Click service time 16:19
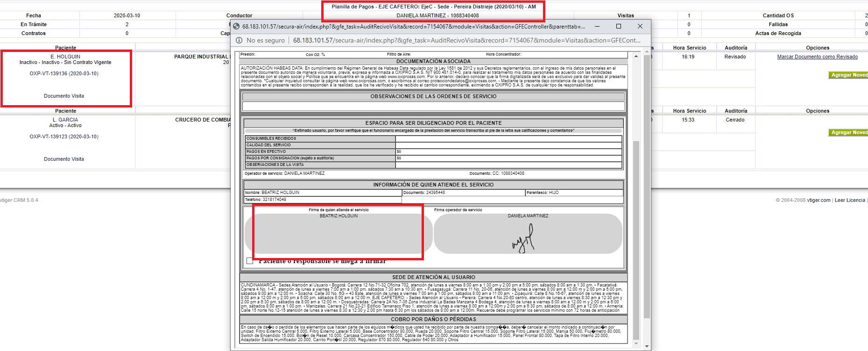 tap(688, 57)
